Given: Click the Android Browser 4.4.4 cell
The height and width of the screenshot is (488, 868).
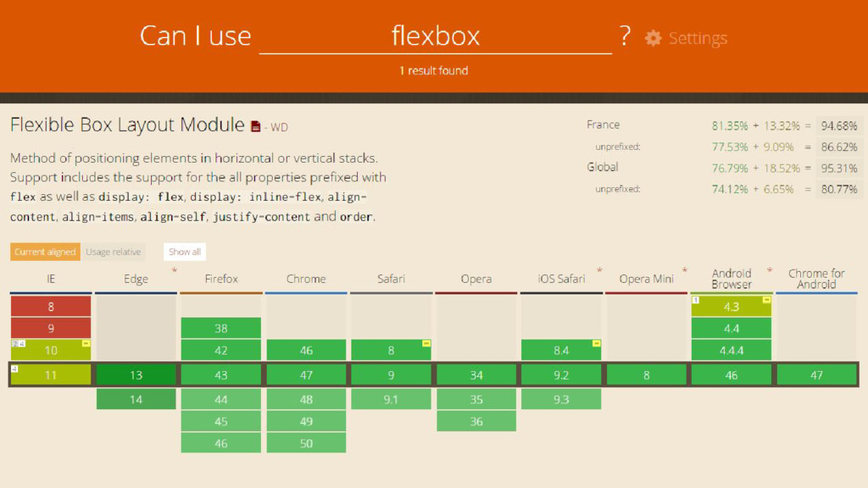Looking at the screenshot, I should (x=732, y=350).
